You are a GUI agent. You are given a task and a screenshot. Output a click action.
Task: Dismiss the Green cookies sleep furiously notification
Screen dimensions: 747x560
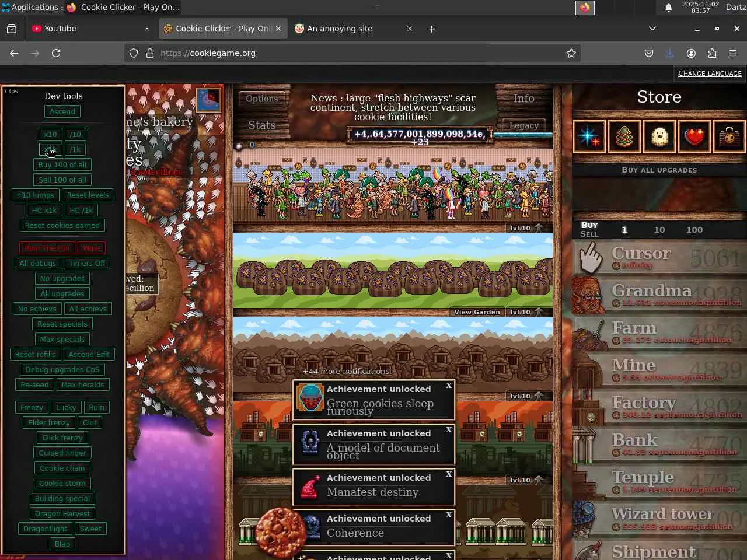pyautogui.click(x=449, y=386)
